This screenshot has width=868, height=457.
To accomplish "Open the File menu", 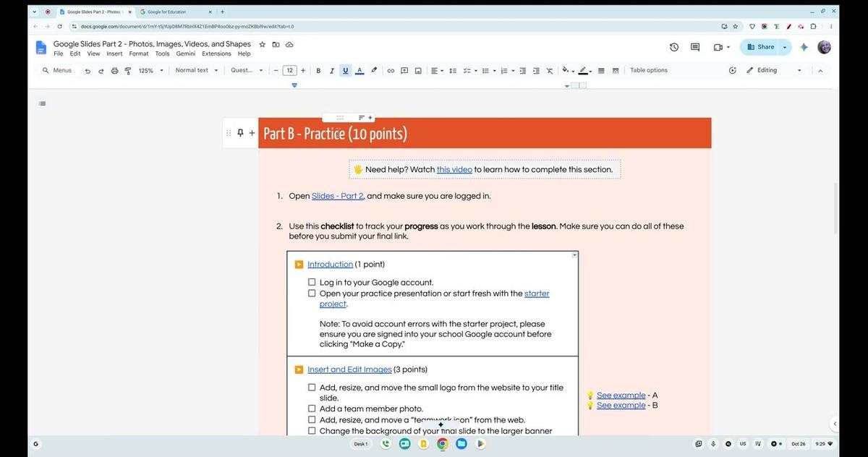I will coord(59,54).
